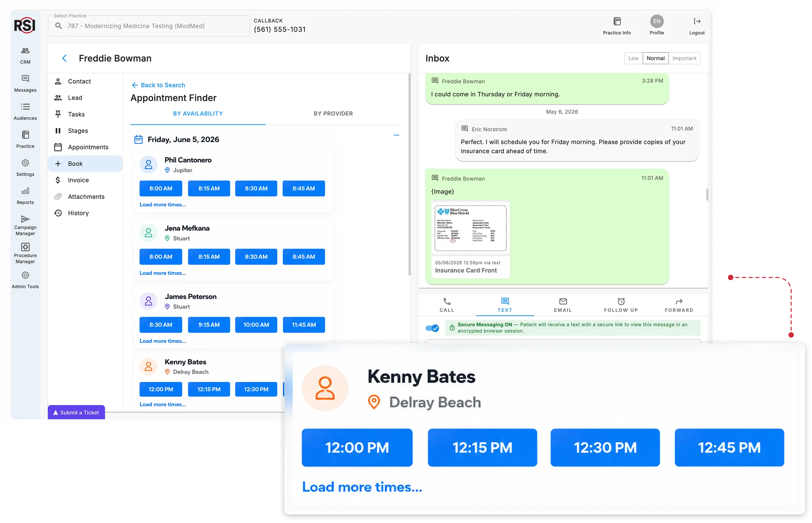Open Practice Info in the top bar

617,26
